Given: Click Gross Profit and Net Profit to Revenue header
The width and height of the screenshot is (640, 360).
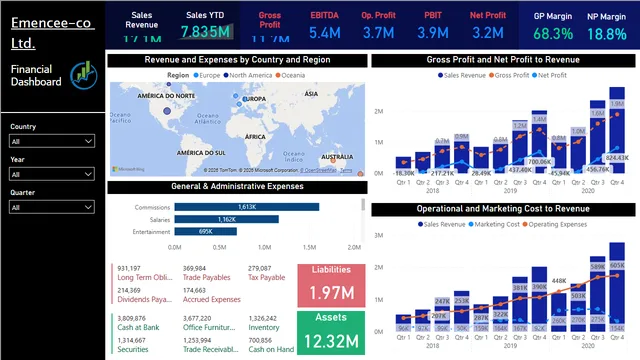Looking at the screenshot, I should pyautogui.click(x=503, y=60).
